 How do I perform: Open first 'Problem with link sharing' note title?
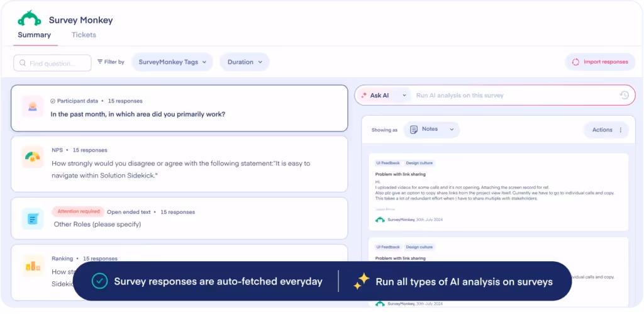coord(401,174)
